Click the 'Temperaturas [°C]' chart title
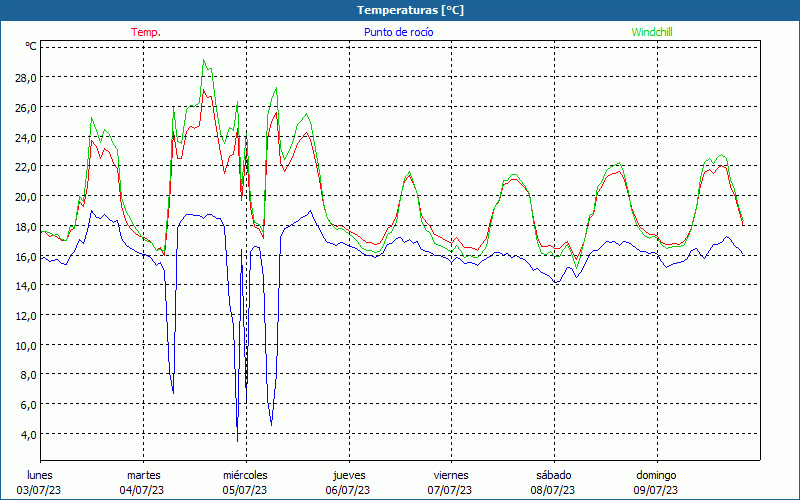This screenshot has width=800, height=500. [x=410, y=10]
